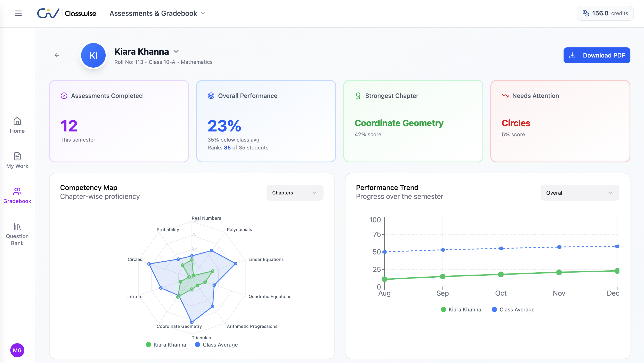
Task: Click the 42% score text
Action: (x=368, y=135)
